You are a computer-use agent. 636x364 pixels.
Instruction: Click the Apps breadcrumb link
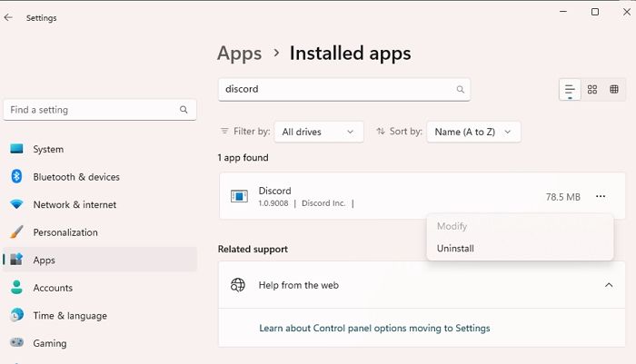pyautogui.click(x=239, y=54)
